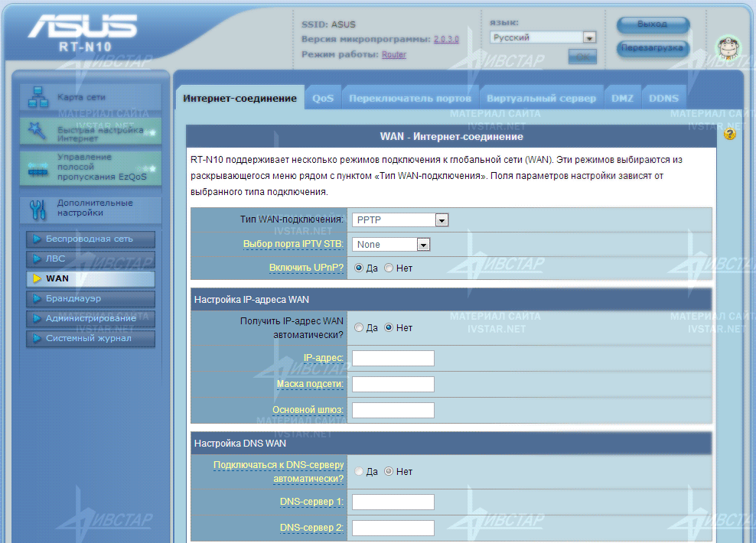
Task: Open the yellow help question mark icon
Action: tap(729, 135)
